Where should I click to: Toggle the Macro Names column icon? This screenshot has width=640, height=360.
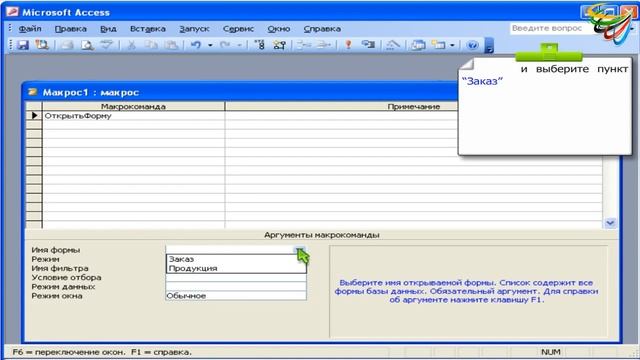click(x=260, y=45)
